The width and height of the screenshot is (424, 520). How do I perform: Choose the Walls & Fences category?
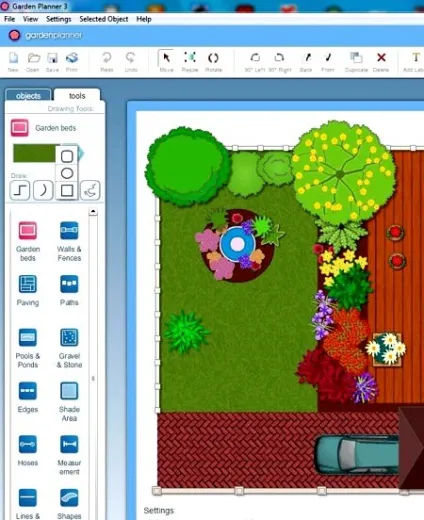tap(69, 231)
